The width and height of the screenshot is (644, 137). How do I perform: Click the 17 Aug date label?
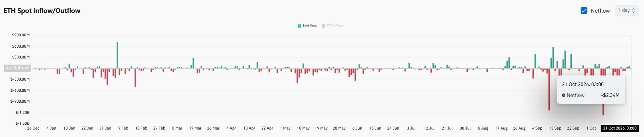click(501, 128)
